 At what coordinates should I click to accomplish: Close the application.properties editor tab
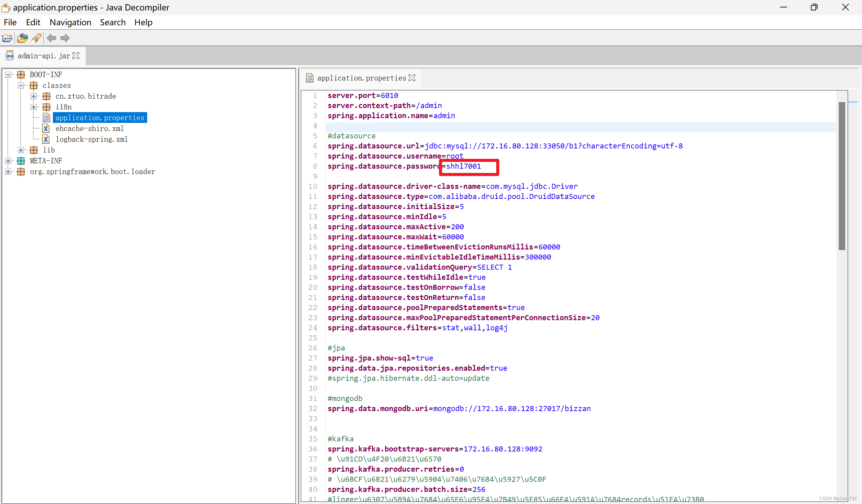[412, 78]
